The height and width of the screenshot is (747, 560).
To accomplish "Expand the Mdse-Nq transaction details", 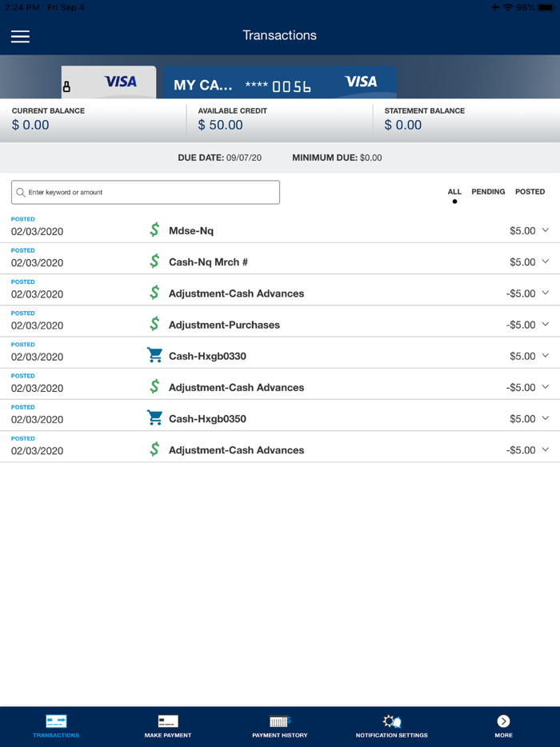I will pyautogui.click(x=546, y=230).
